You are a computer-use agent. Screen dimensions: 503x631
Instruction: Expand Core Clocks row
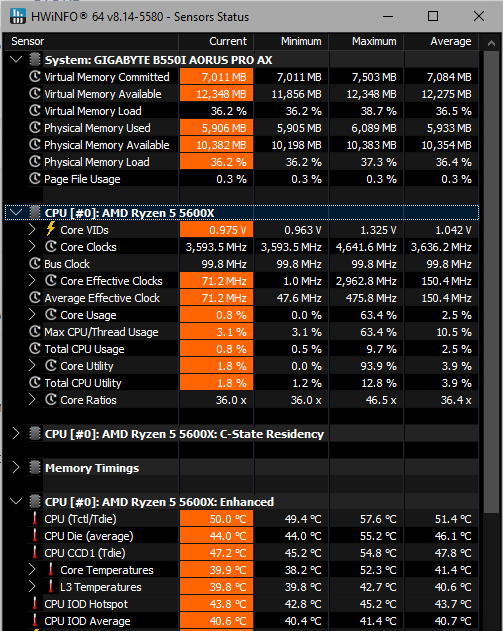pyautogui.click(x=32, y=247)
